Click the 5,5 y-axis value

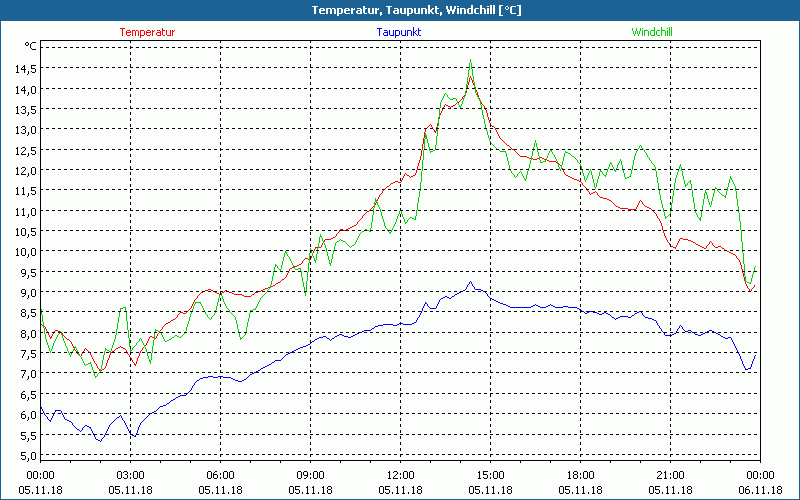click(29, 435)
